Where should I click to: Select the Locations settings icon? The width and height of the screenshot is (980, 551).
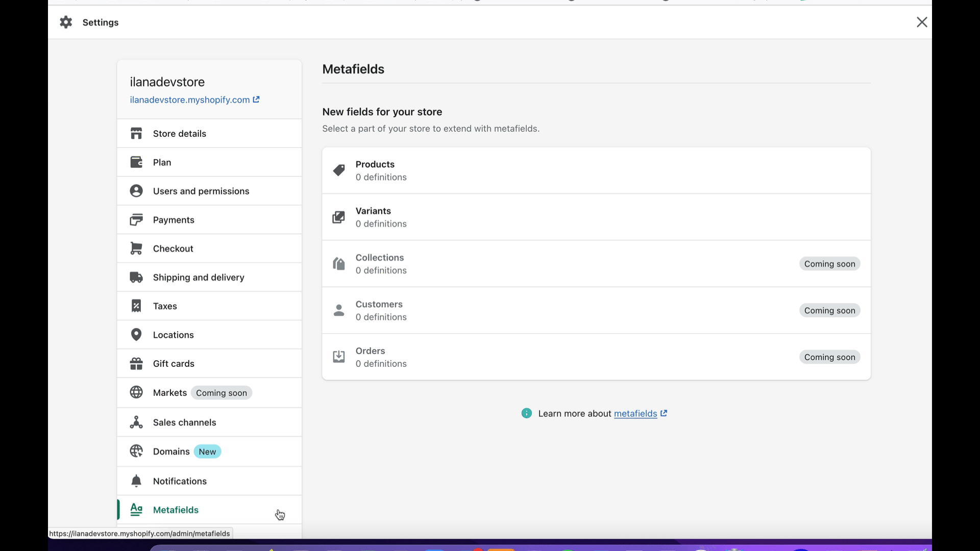(135, 334)
